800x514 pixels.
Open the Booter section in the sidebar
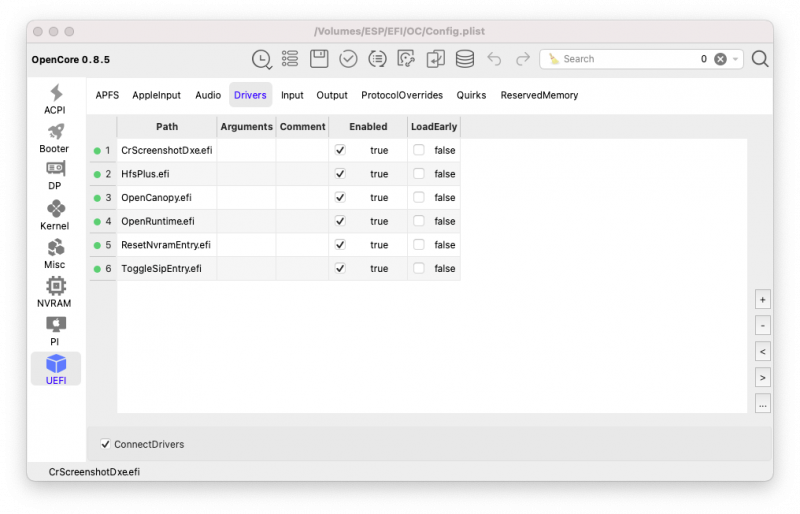point(54,138)
